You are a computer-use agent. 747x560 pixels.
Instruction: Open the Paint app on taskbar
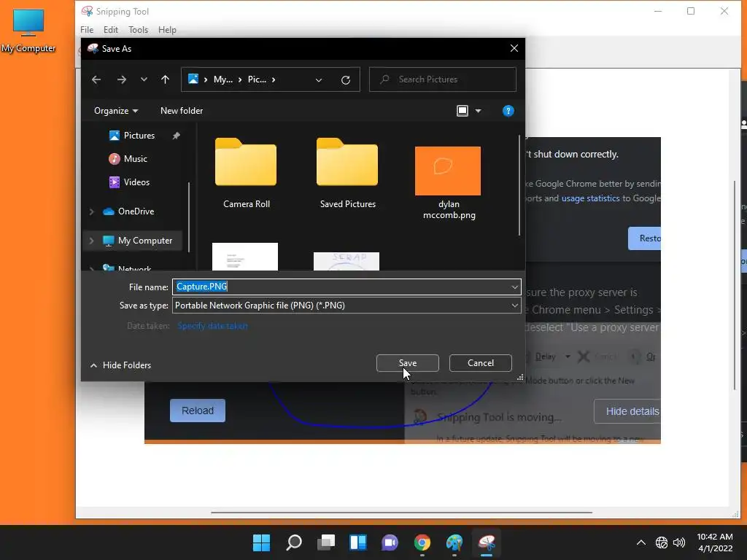click(x=454, y=542)
